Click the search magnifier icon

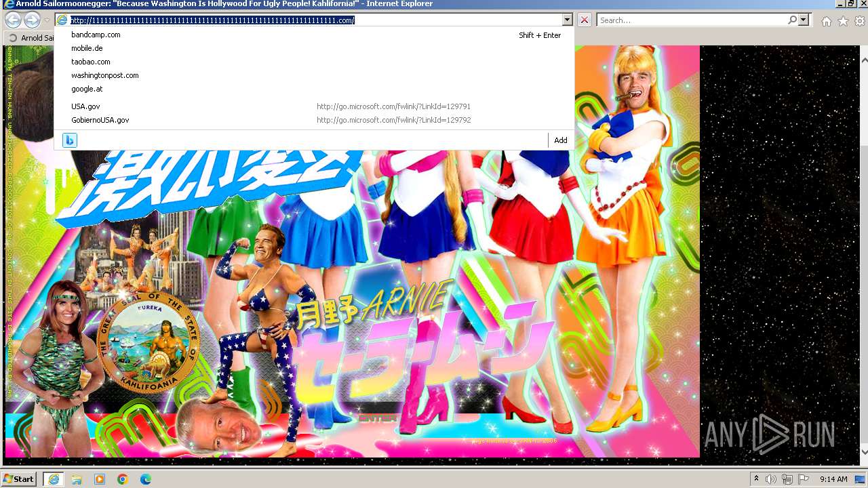792,20
